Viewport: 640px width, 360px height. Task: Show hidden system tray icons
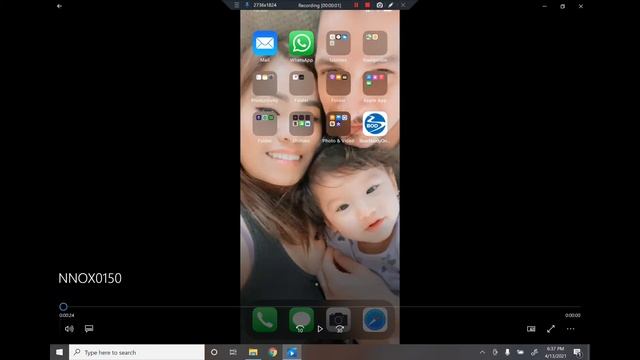[482, 352]
